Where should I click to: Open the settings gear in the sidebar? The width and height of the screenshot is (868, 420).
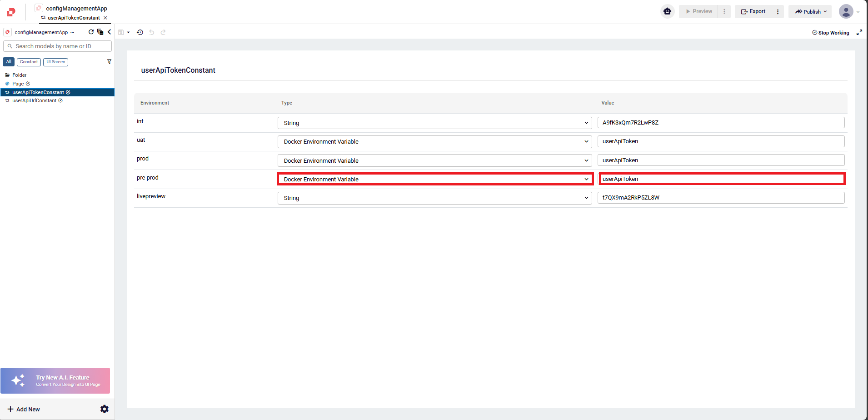(x=105, y=409)
